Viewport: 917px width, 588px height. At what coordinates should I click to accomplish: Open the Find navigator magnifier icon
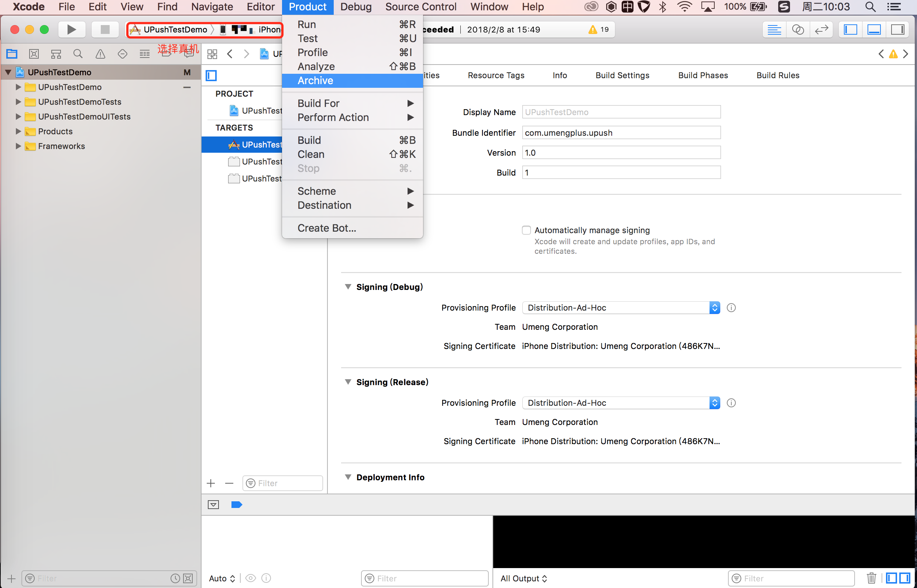[x=78, y=54]
